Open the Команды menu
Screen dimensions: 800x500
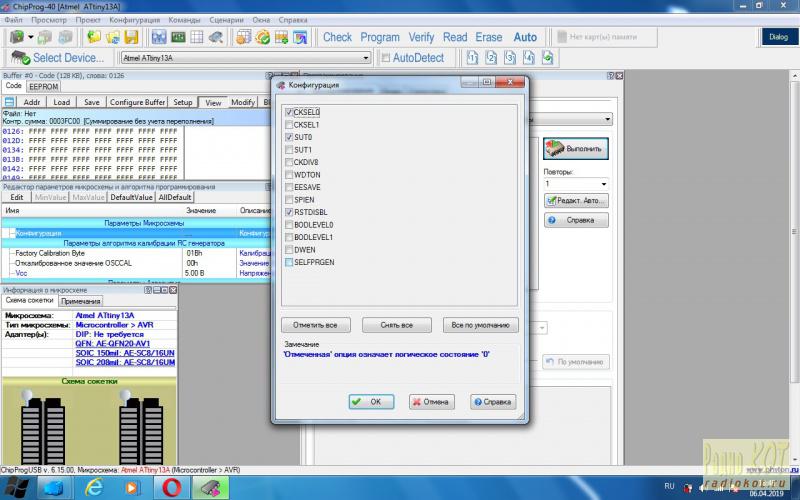pos(184,20)
